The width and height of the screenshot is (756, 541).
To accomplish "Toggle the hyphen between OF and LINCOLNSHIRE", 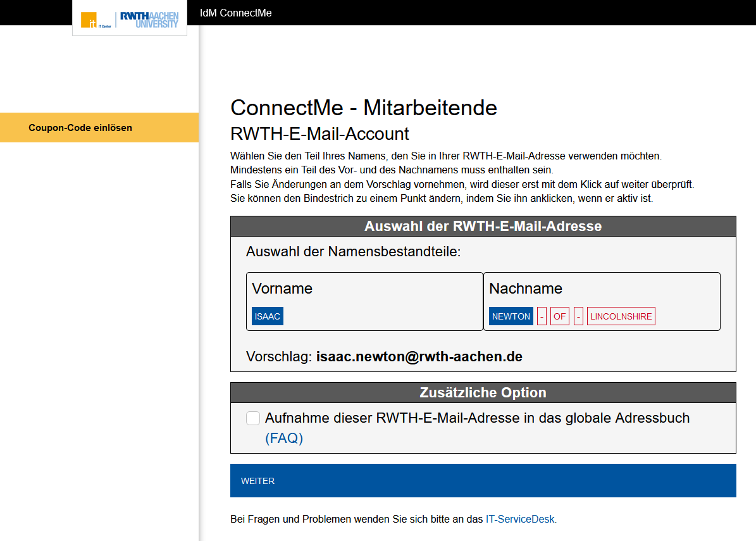I will pos(578,316).
